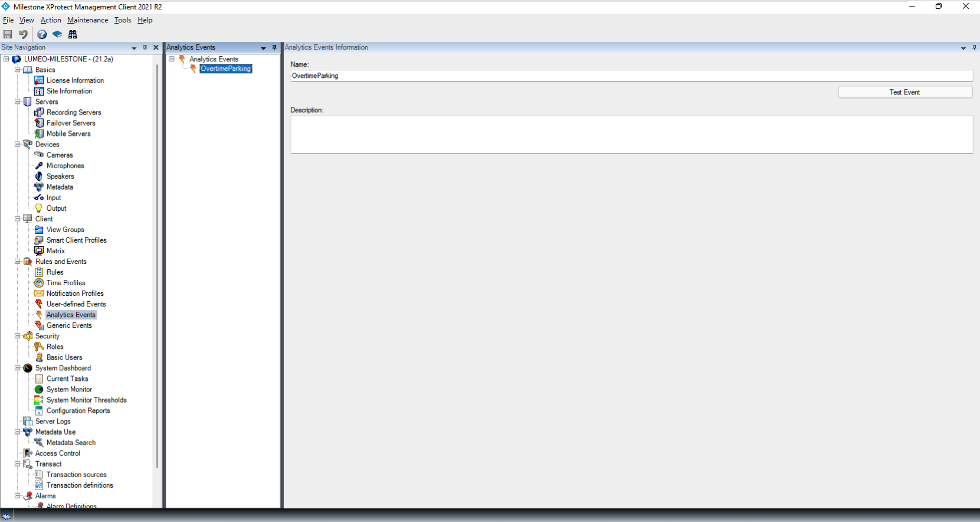Collapse the System Dashboard node
980x522 pixels.
(18, 368)
